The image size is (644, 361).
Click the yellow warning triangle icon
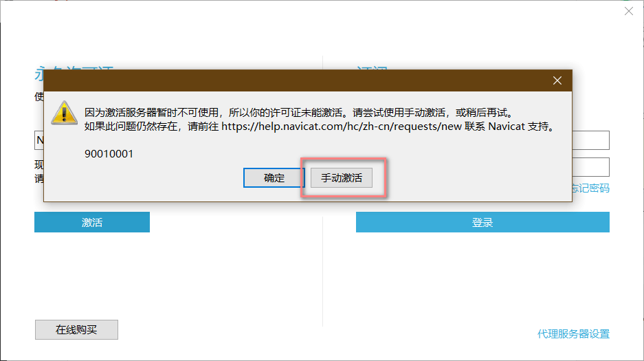[63, 112]
